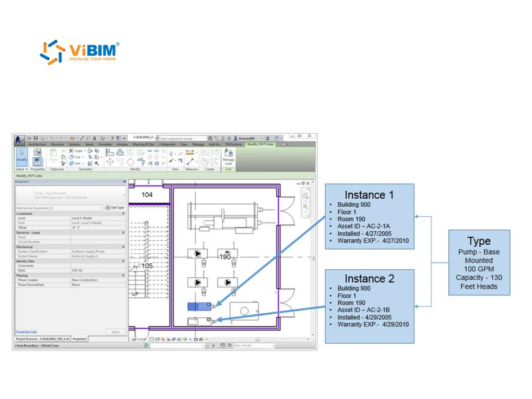Collapse the Constraints property group
Image resolution: width=532 pixels, height=399 pixels.
[123, 213]
